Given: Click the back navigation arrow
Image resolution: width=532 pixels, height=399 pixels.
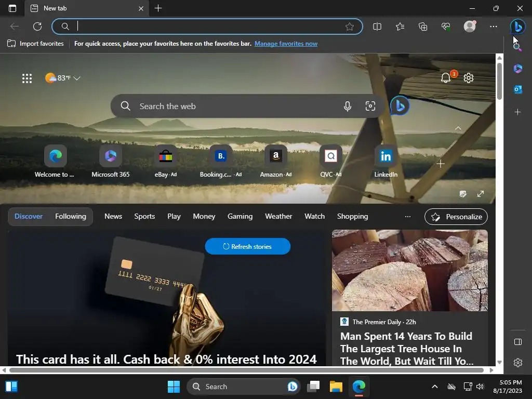Looking at the screenshot, I should (15, 26).
